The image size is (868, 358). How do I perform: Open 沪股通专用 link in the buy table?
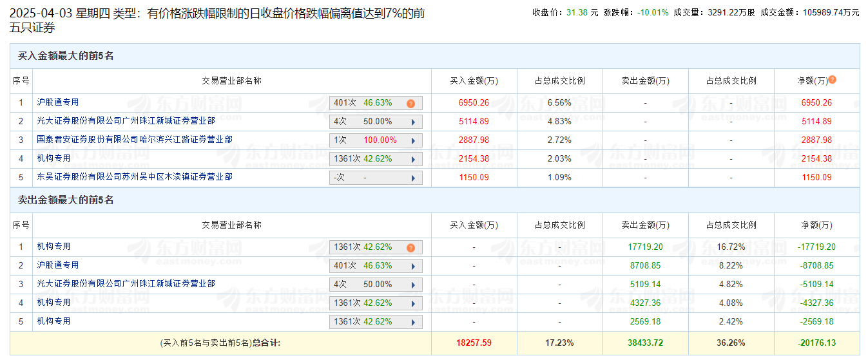58,102
